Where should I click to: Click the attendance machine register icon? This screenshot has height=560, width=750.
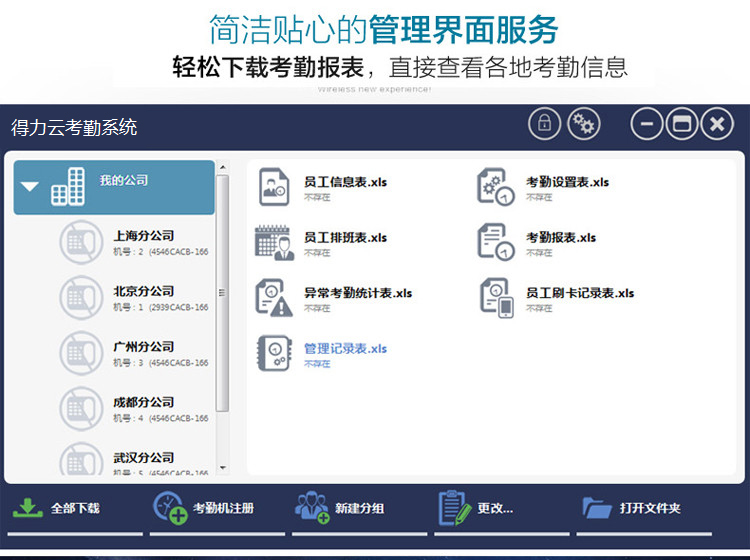click(x=170, y=508)
